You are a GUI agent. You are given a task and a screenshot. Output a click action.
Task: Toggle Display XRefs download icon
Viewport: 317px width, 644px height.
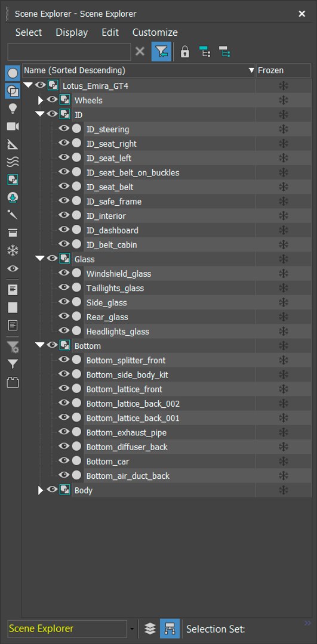[x=13, y=197]
